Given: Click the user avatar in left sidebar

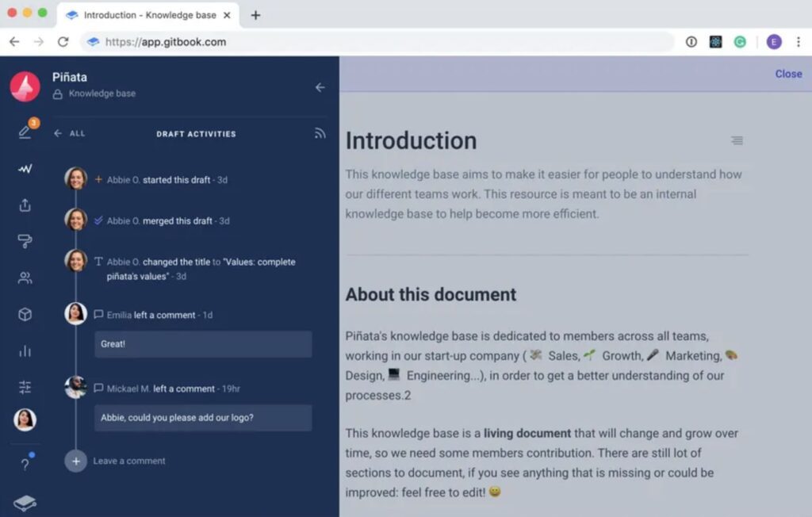Looking at the screenshot, I should tap(25, 419).
